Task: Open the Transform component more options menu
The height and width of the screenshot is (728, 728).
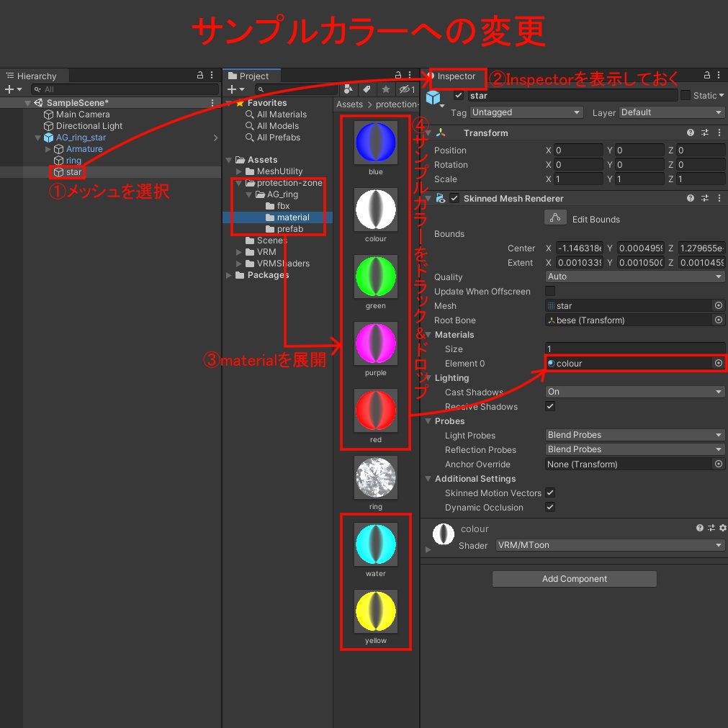Action: pos(718,132)
